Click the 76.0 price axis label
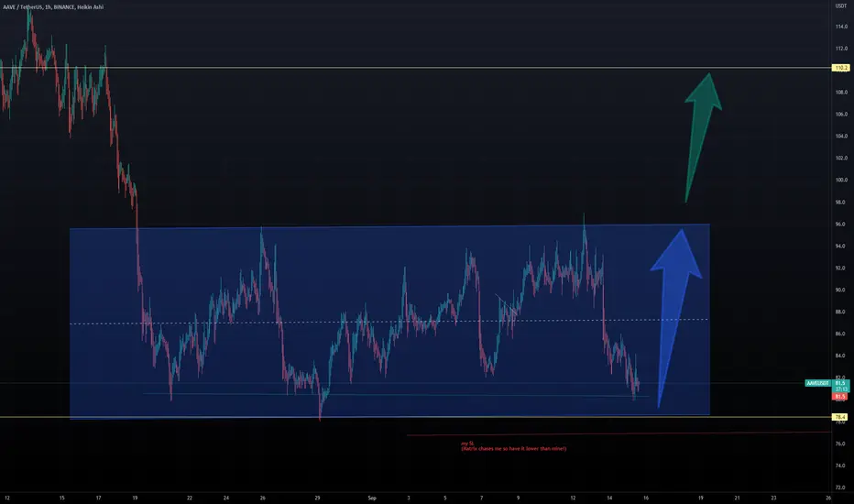The width and height of the screenshot is (854, 504). pos(840,444)
